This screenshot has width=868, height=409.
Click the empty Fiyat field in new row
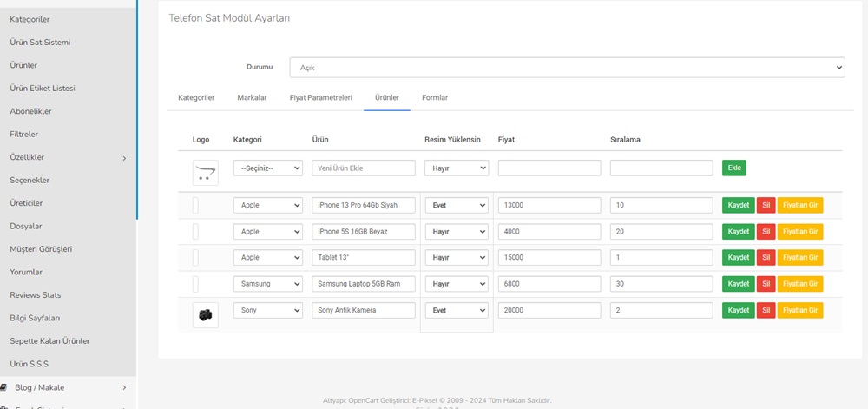[x=549, y=168]
